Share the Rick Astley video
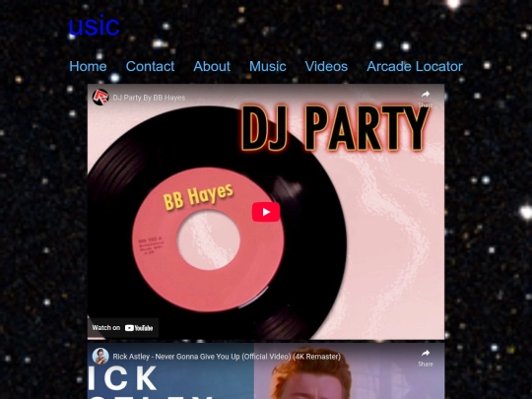Screen dimensions: 532x399 tap(426, 358)
